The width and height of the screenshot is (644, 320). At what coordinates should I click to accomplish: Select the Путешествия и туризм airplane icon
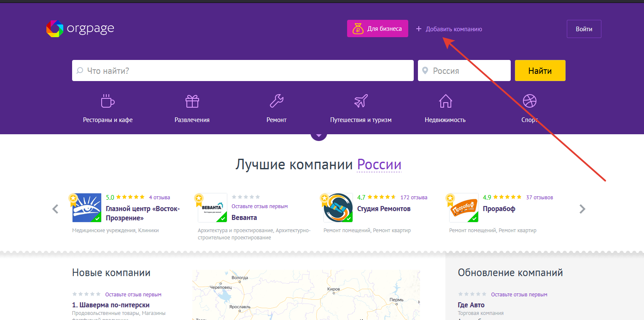(x=361, y=101)
